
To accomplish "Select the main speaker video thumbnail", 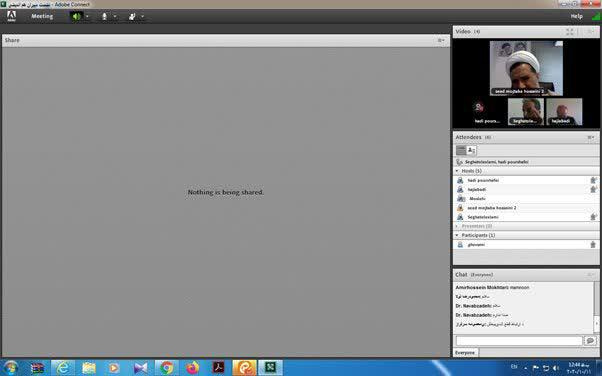I will pos(526,68).
